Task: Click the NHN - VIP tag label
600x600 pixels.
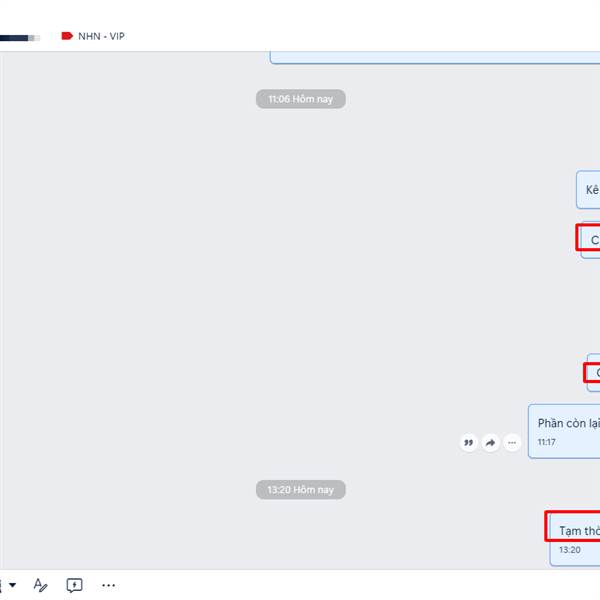Action: coord(101,36)
